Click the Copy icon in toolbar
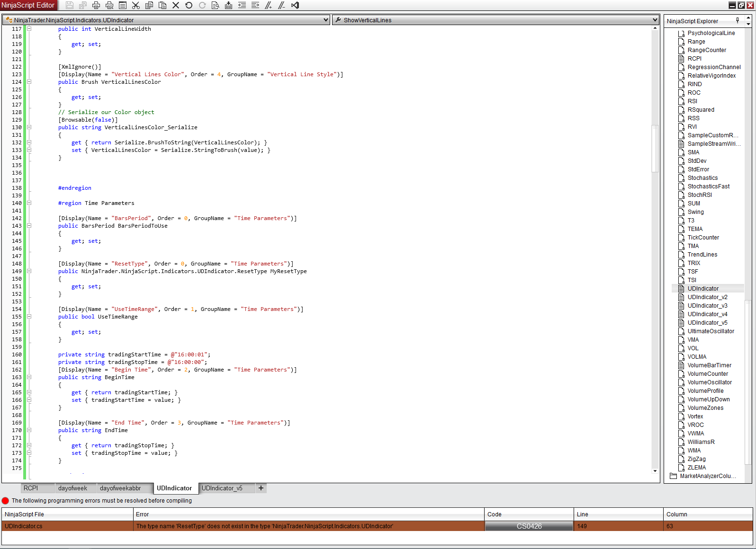Viewport: 756px width, 549px height. tap(149, 5)
